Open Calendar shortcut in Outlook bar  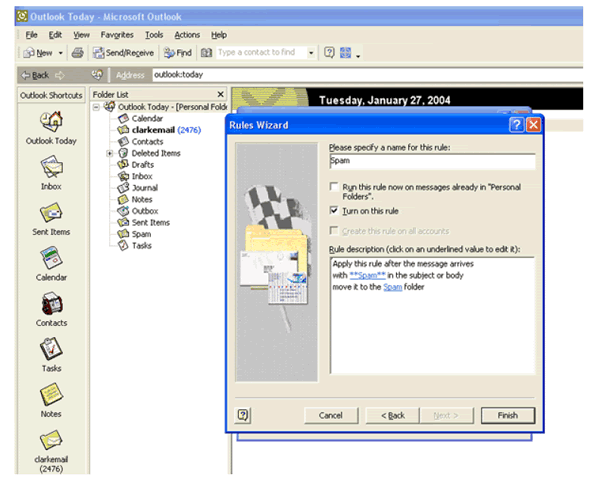pos(51,258)
